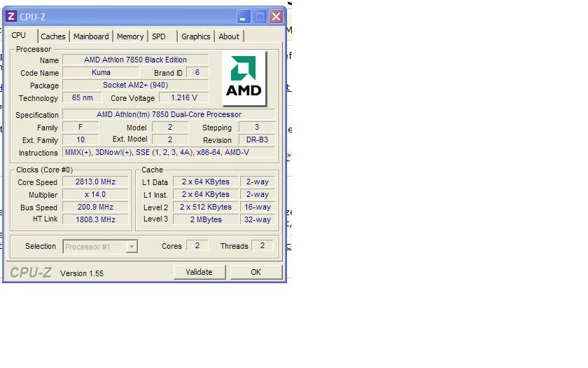This screenshot has height=368, width=588.
Task: Click the Threads count value
Action: point(262,245)
